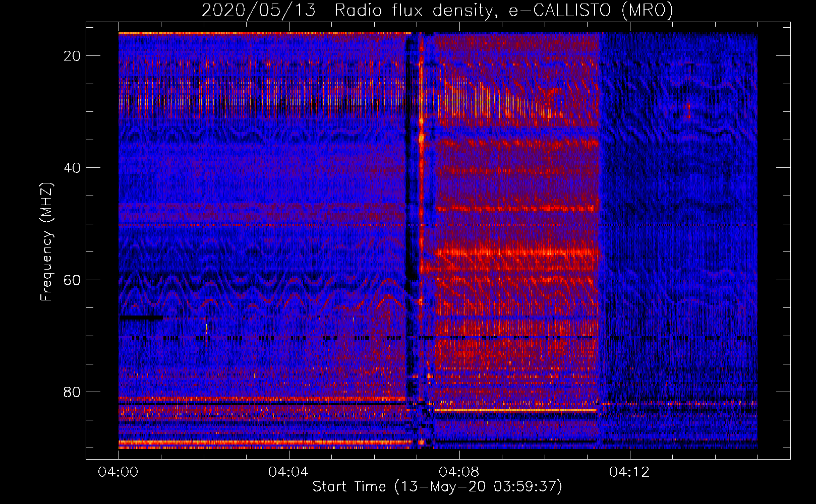The image size is (816, 504).
Task: Click the 'Start Time (13-May-20 03:59:37)' label
Action: (x=437, y=487)
